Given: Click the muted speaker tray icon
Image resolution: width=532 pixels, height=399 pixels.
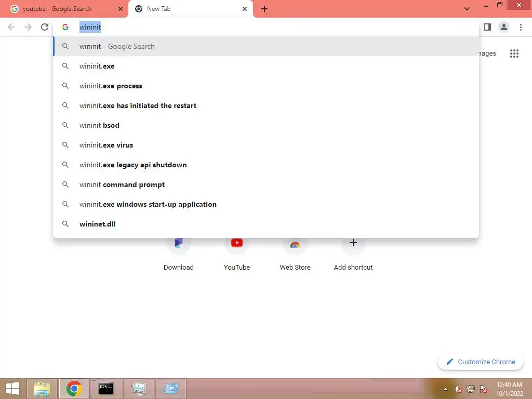Looking at the screenshot, I should pyautogui.click(x=458, y=389).
